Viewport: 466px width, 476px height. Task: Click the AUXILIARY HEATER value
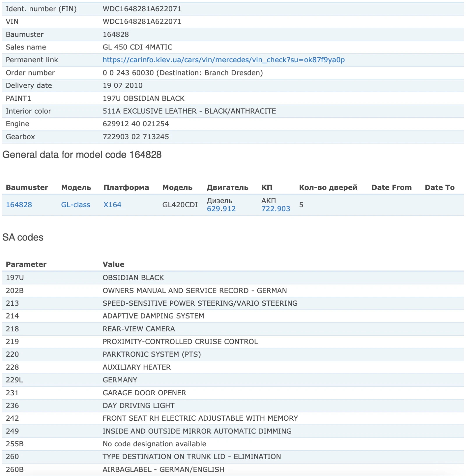(137, 367)
